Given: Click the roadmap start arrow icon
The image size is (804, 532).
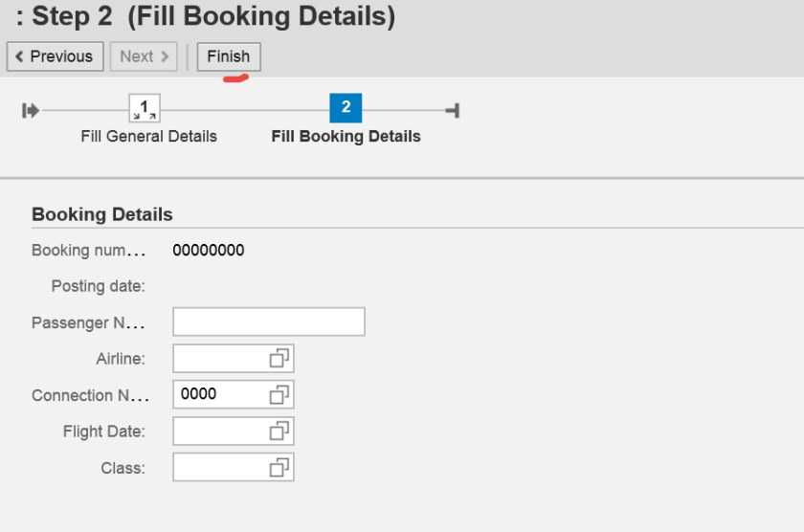Looking at the screenshot, I should click(x=31, y=111).
